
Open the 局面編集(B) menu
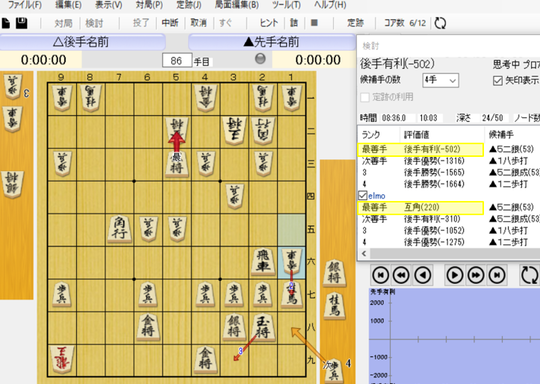[x=236, y=5]
